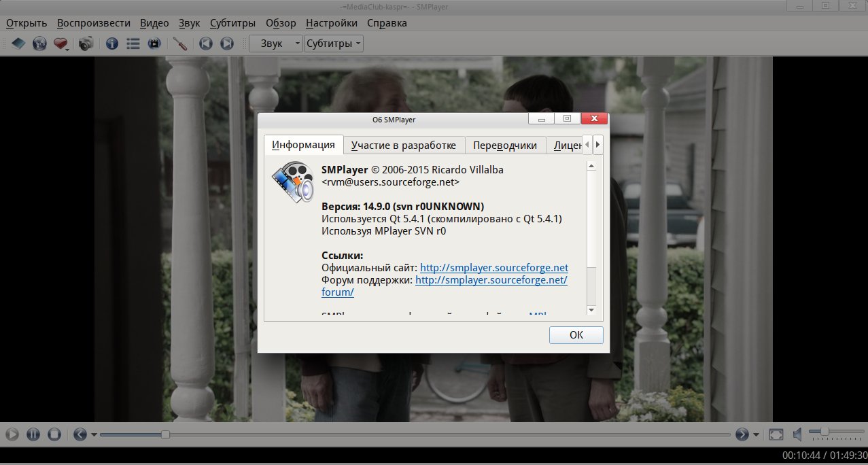Screen dimensions: 868x465
Task: Stop the video playback
Action: coord(54,434)
